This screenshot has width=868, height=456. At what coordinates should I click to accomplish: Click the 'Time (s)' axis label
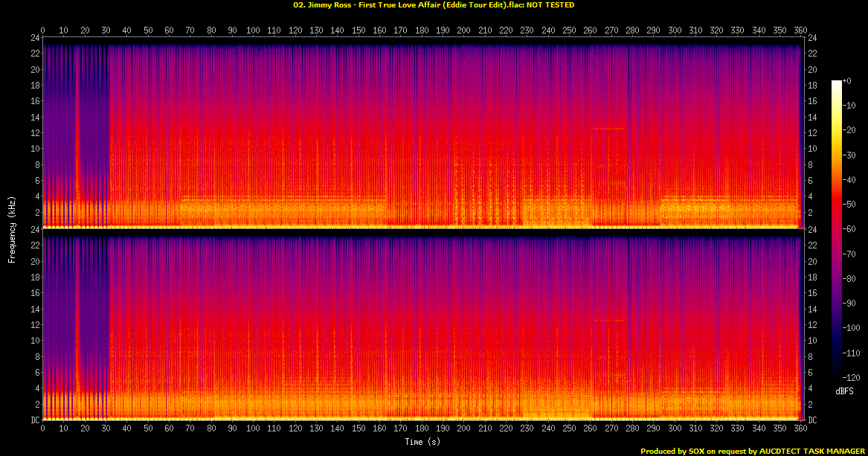click(422, 442)
